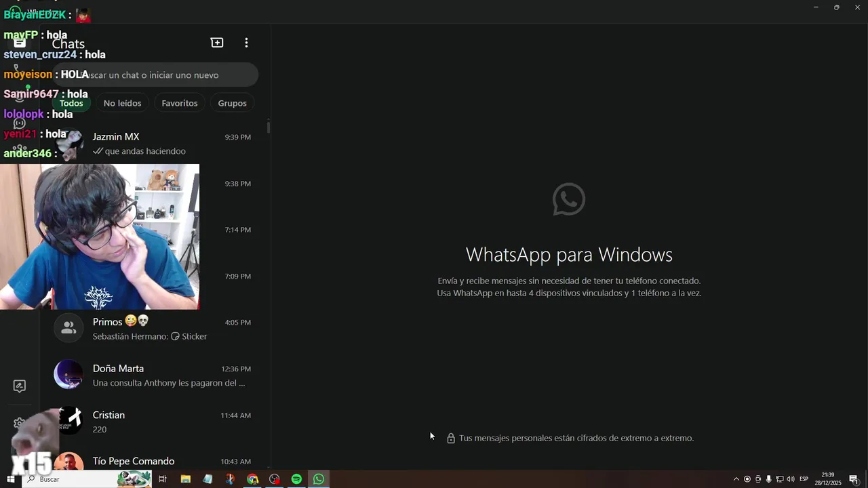Change the ESP input language

tap(804, 479)
